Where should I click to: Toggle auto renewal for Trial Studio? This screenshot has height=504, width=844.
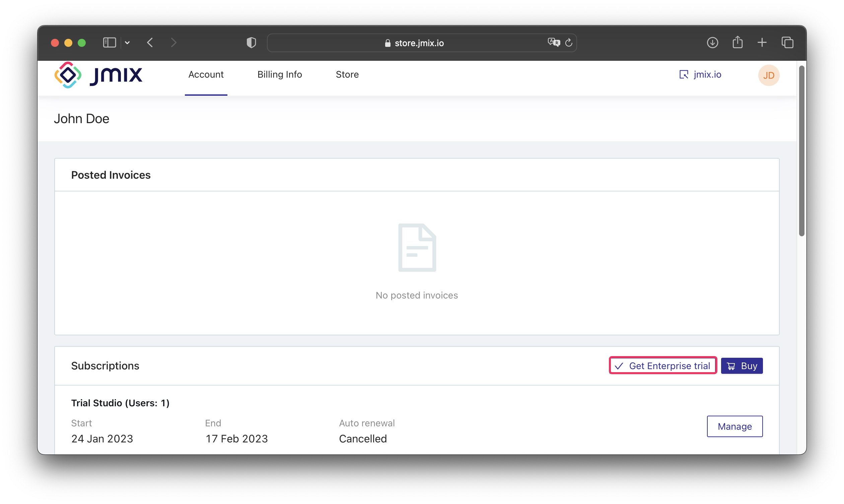click(x=734, y=426)
